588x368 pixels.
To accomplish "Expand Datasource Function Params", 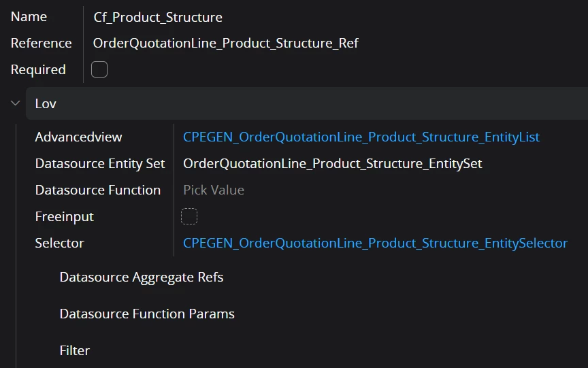I will pos(147,314).
